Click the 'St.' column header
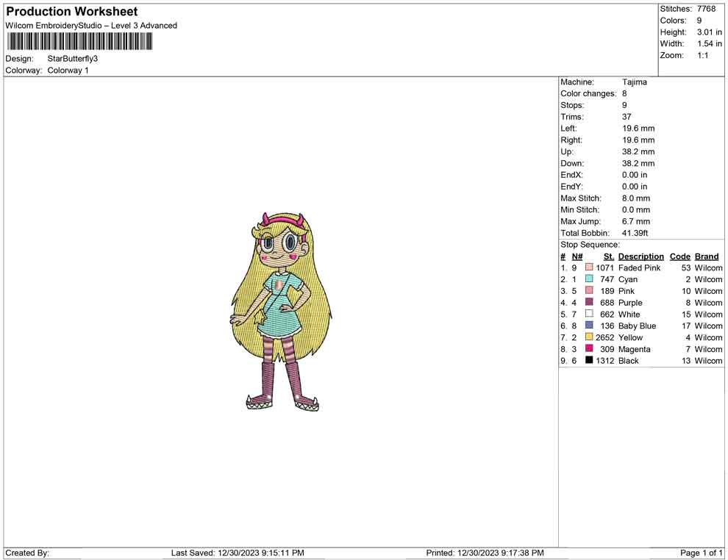Viewport: 728px width, 560px height. 609,256
